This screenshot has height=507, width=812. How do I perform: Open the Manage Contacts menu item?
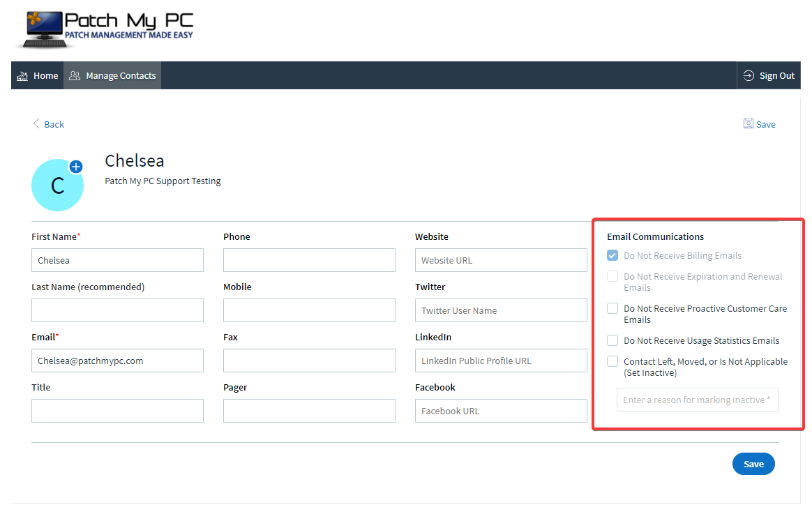coord(112,75)
